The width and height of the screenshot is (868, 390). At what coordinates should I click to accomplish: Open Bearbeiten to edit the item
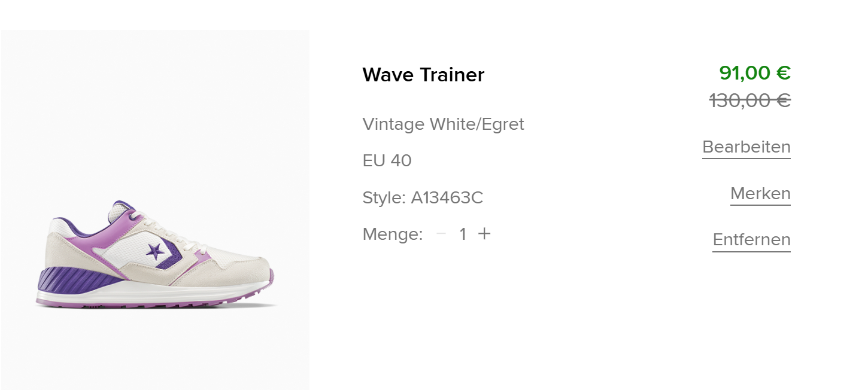pos(746,147)
